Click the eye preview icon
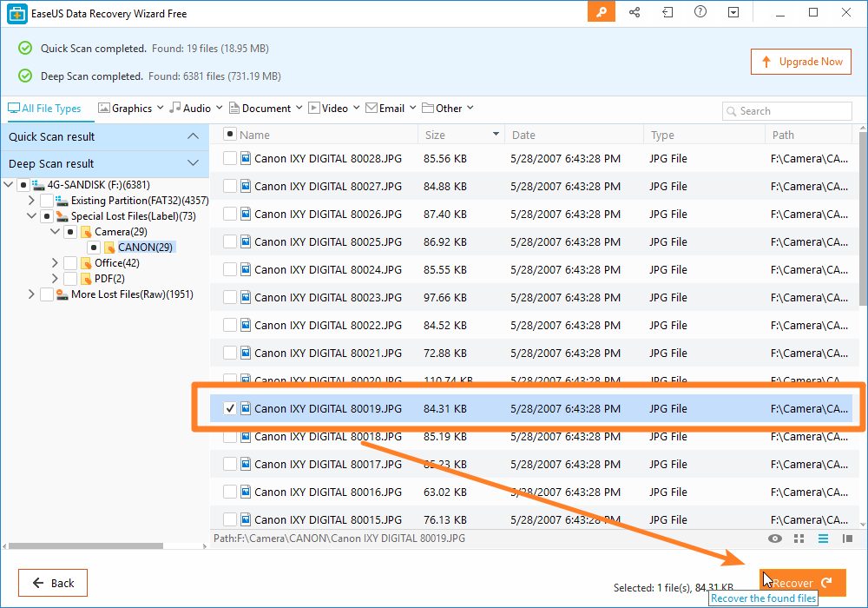 click(775, 539)
